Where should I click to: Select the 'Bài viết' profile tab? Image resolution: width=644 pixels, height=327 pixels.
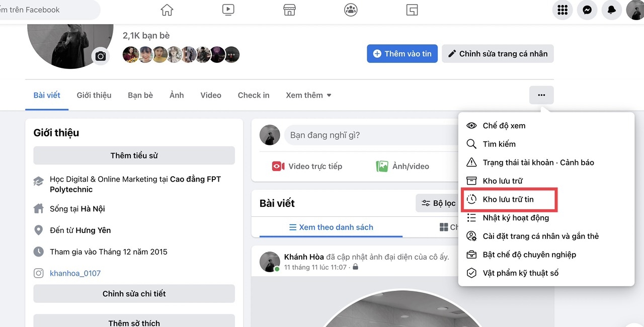coord(47,95)
